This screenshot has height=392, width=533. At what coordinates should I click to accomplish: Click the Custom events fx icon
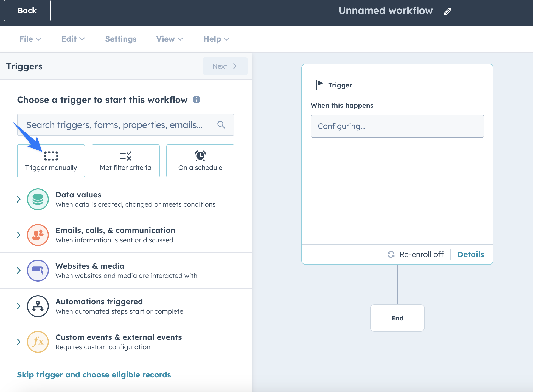(x=38, y=342)
